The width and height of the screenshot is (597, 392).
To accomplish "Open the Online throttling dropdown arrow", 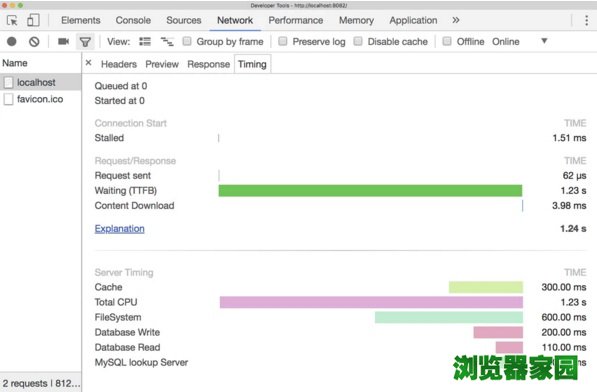I will [544, 41].
